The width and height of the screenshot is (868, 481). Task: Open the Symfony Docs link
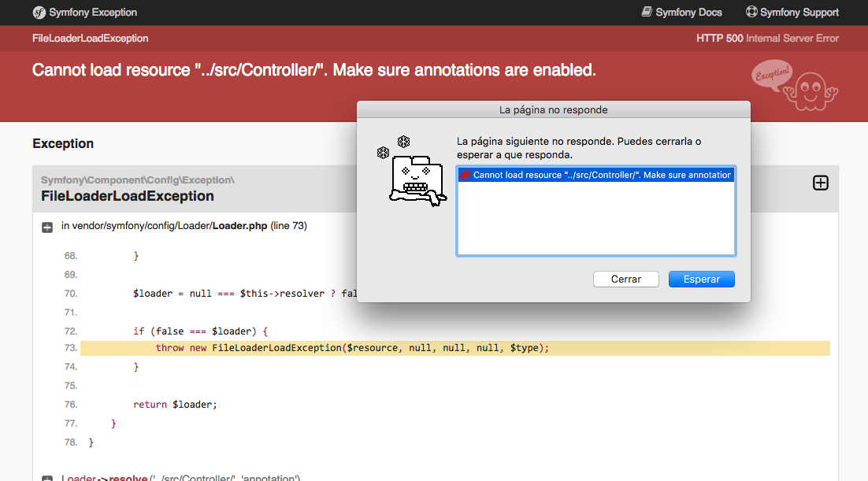coord(682,12)
